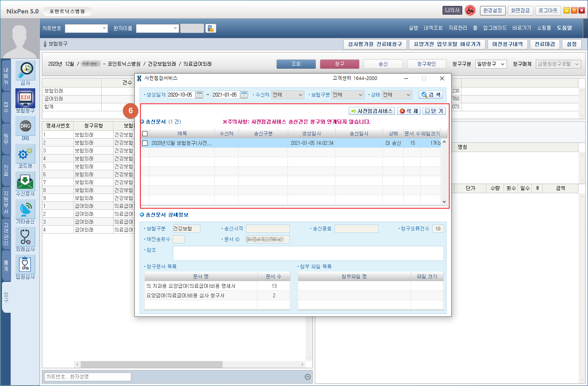
Task: Check the 2020년12월 보험청구 row checkbox
Action: coord(145,143)
